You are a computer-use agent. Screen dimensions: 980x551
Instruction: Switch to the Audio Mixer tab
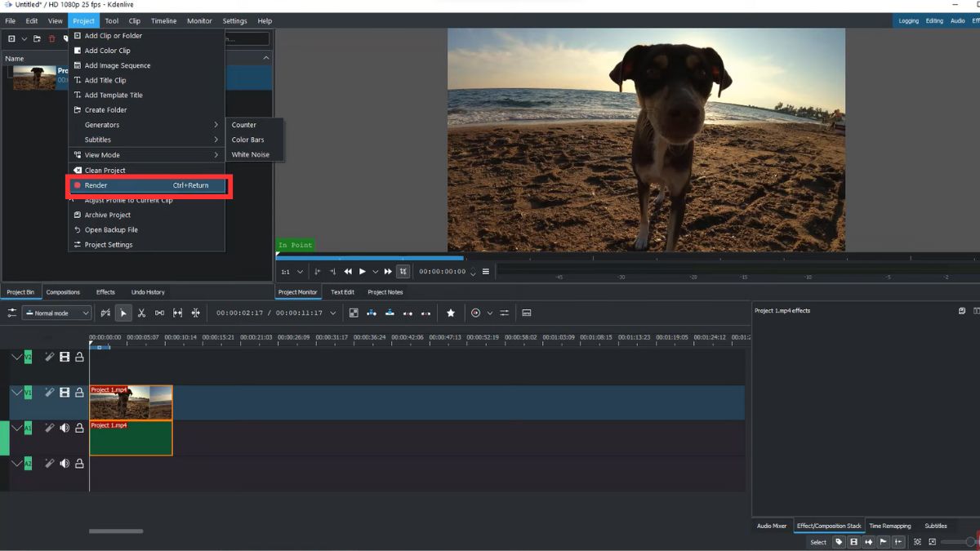(x=772, y=526)
